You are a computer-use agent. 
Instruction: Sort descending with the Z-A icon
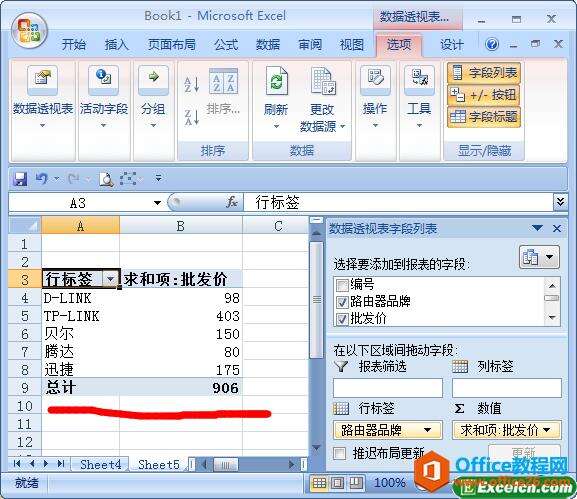pos(191,118)
